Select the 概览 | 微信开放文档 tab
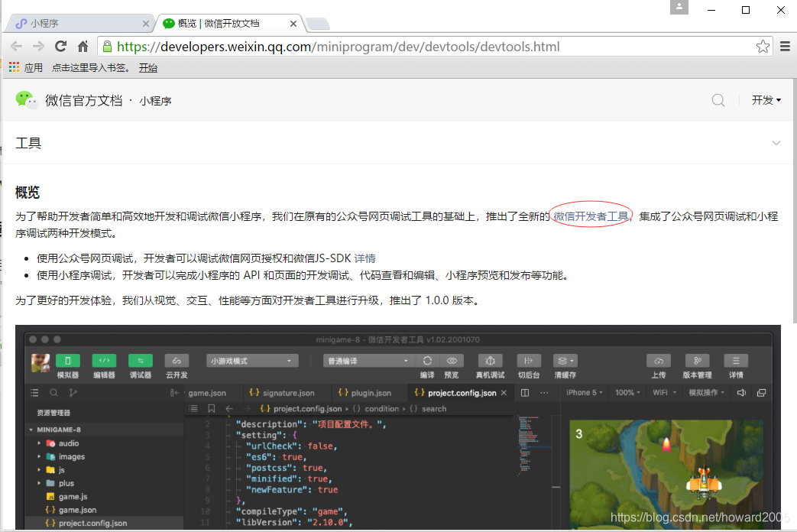The width and height of the screenshot is (797, 532). tap(230, 24)
